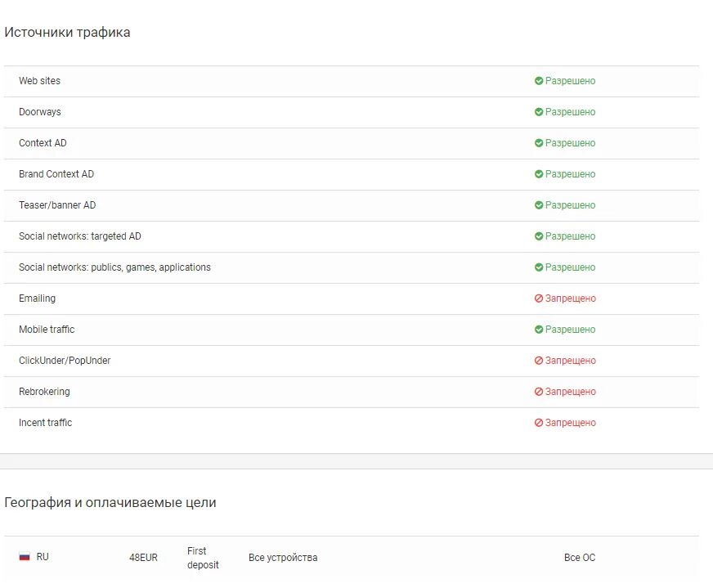The height and width of the screenshot is (588, 713).
Task: Click the География и оплачиваемые цели heading
Action: (x=110, y=503)
